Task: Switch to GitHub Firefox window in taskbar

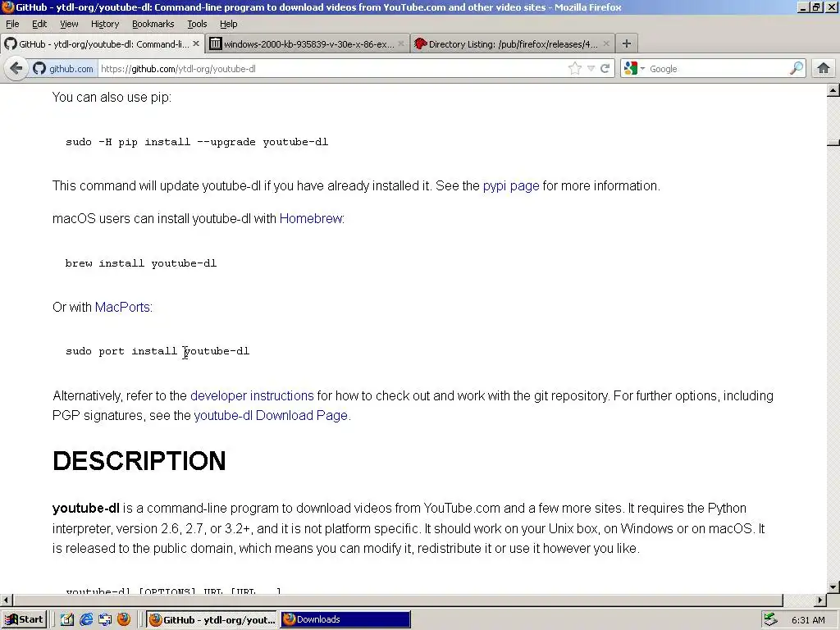Action: point(212,619)
